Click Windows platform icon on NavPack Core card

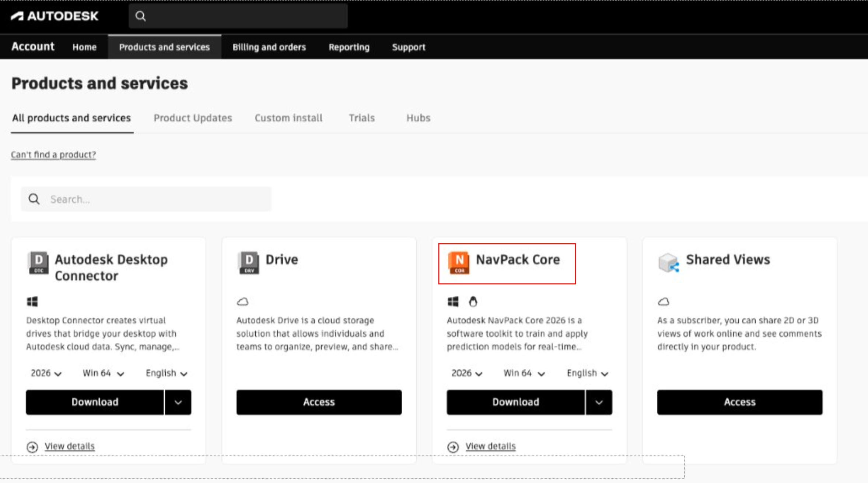click(453, 302)
